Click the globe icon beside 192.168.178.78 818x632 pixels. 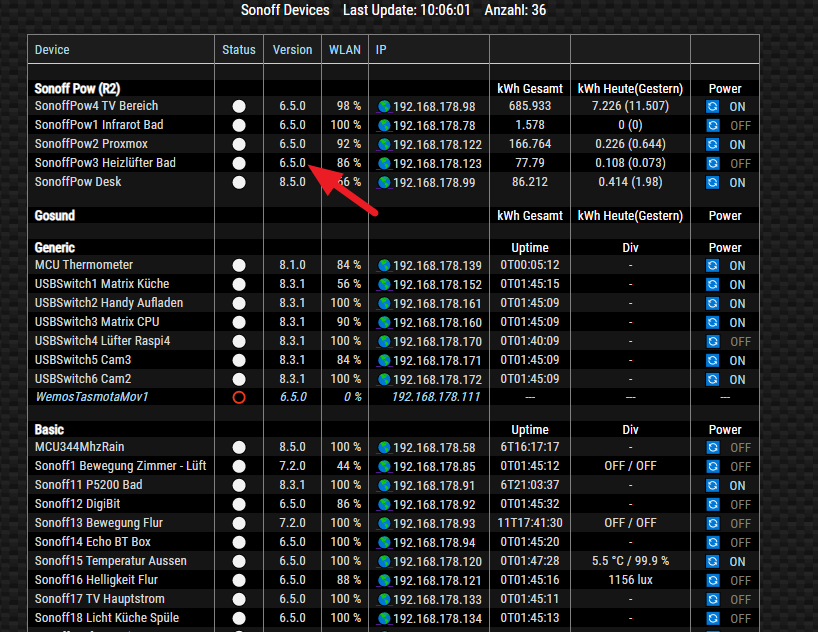[384, 125]
